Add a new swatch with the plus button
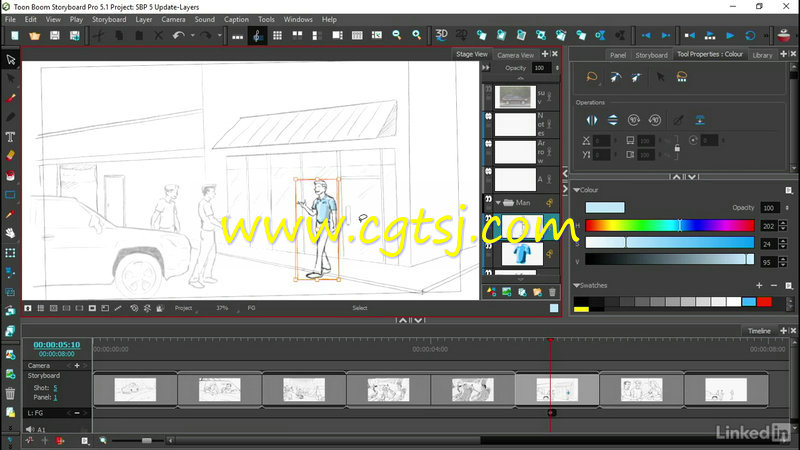 point(759,286)
